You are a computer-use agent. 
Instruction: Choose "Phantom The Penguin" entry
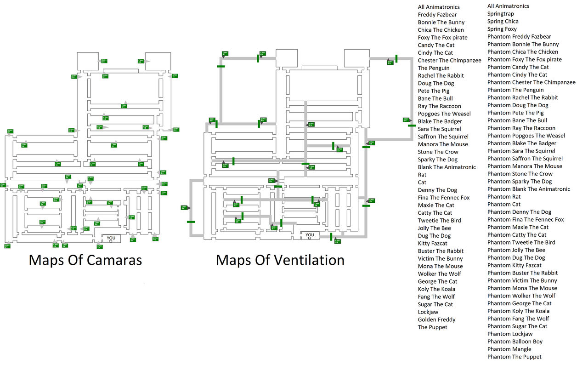pos(515,90)
